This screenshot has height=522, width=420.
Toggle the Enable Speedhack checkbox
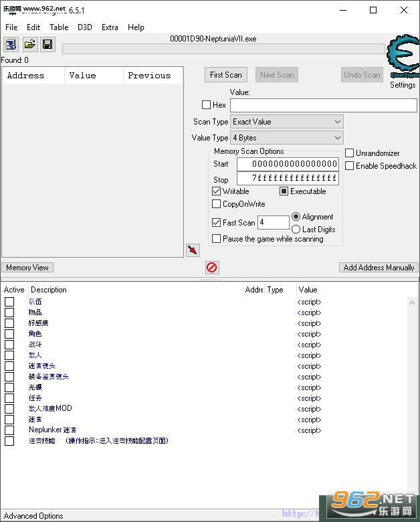pyautogui.click(x=350, y=166)
